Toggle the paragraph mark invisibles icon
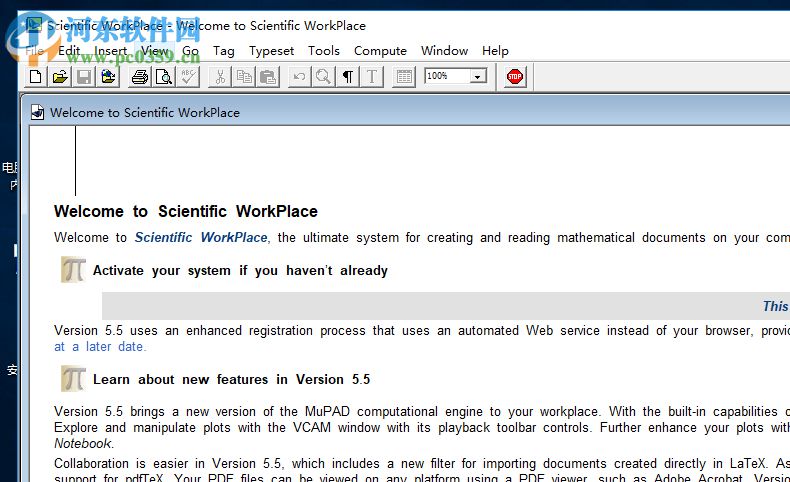Screen dimensions: 790x482 click(348, 77)
